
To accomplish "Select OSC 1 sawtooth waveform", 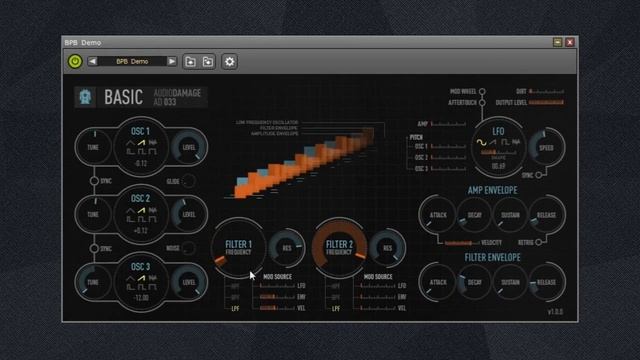I will [x=141, y=143].
